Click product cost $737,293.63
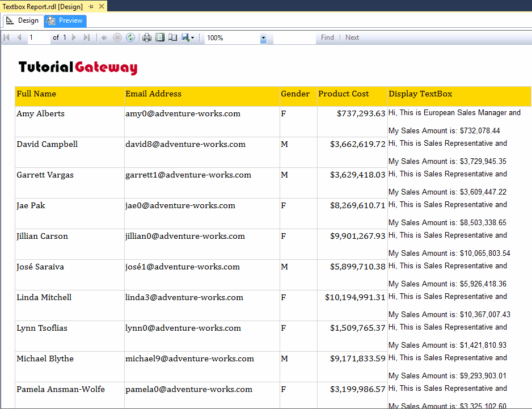 [x=361, y=113]
